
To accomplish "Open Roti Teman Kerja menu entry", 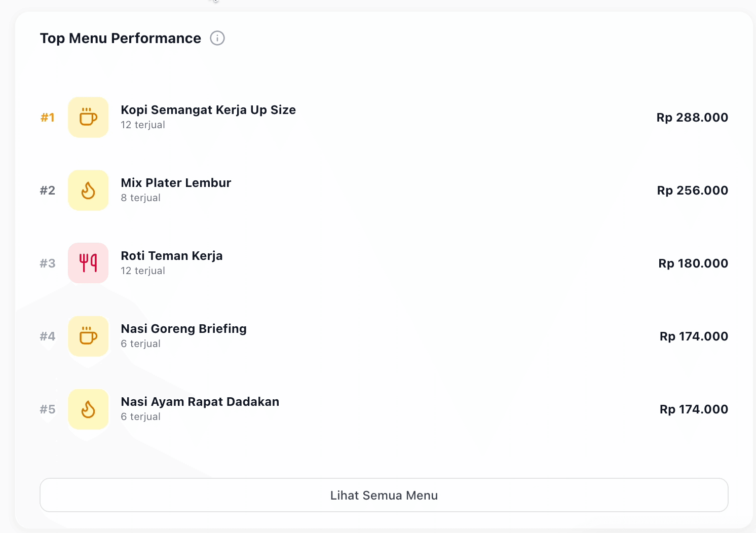I will 171,256.
